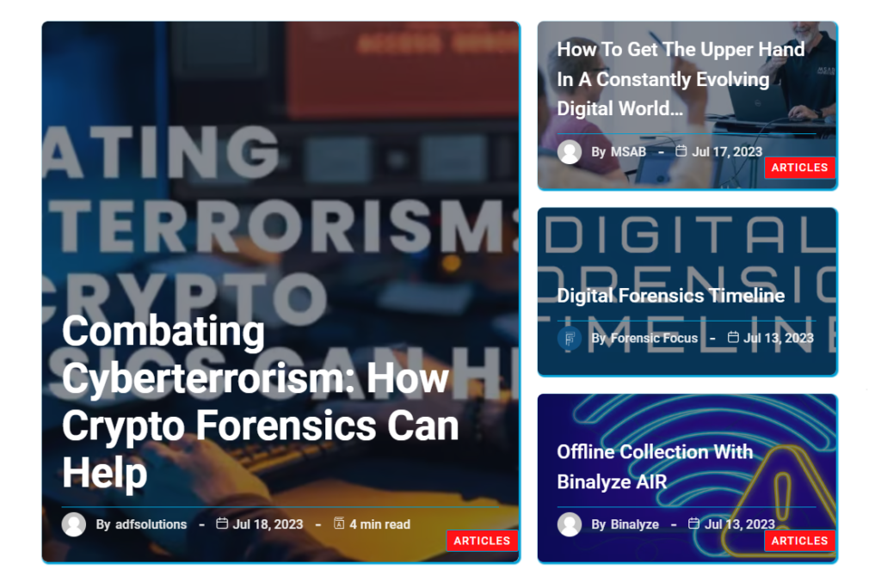Screen dimensions: 881x588
Task: Click the ARTICLES tag on the main featured post
Action: pos(483,541)
